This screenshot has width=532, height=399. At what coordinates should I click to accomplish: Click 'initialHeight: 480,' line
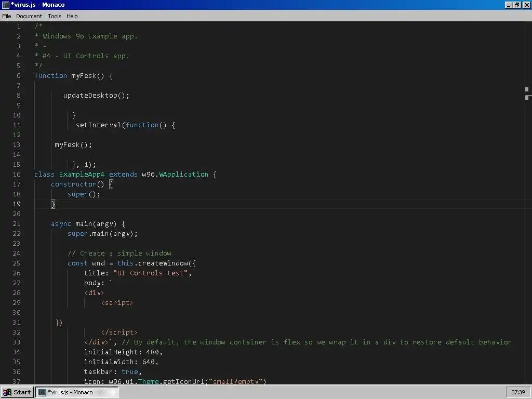[x=124, y=352]
